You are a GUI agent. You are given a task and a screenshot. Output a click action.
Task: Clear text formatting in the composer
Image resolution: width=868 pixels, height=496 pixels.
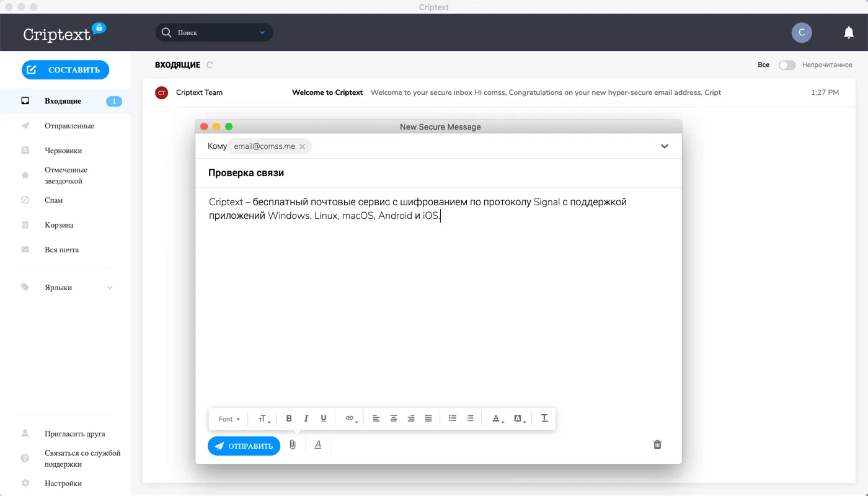[x=545, y=418]
